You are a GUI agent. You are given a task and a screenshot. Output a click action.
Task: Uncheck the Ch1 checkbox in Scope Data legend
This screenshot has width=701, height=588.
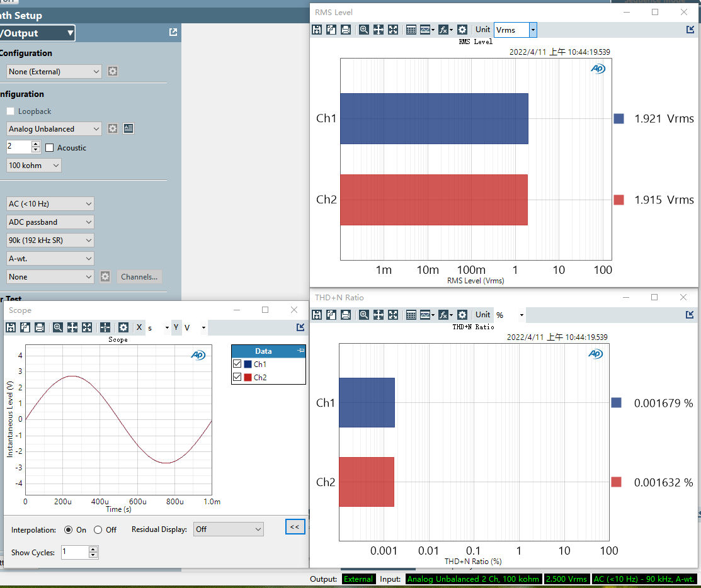click(x=237, y=364)
